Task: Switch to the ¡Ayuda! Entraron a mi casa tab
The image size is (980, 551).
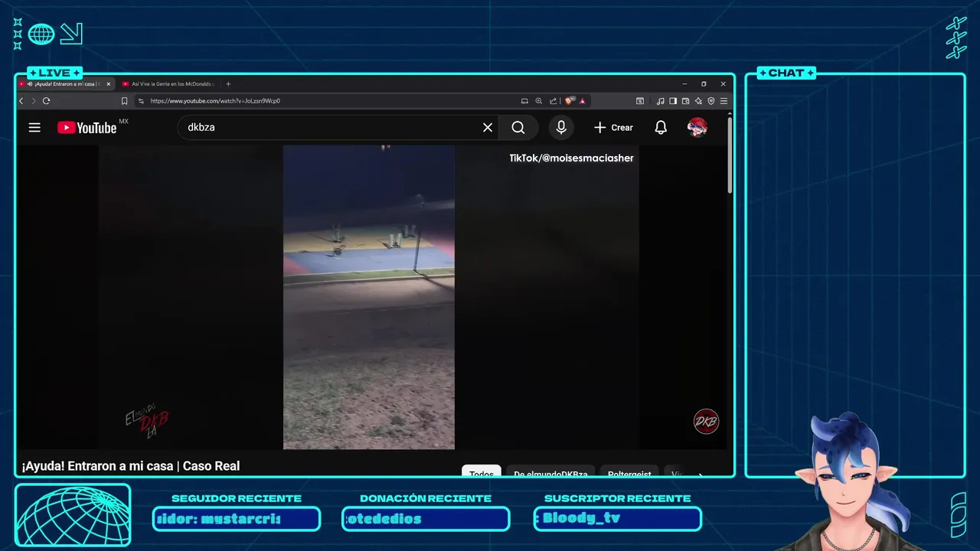Action: pyautogui.click(x=67, y=84)
